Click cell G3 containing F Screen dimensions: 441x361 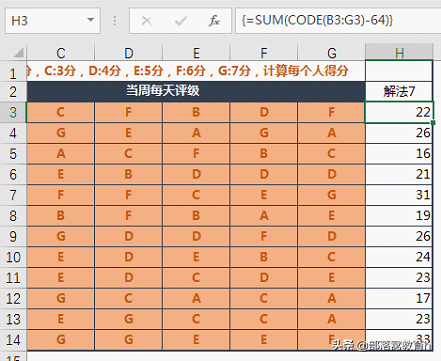coord(331,112)
